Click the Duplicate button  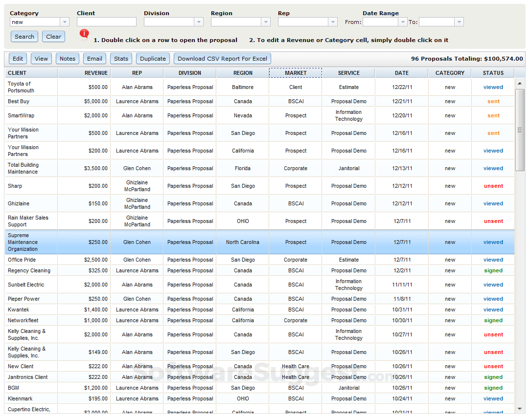click(x=153, y=58)
